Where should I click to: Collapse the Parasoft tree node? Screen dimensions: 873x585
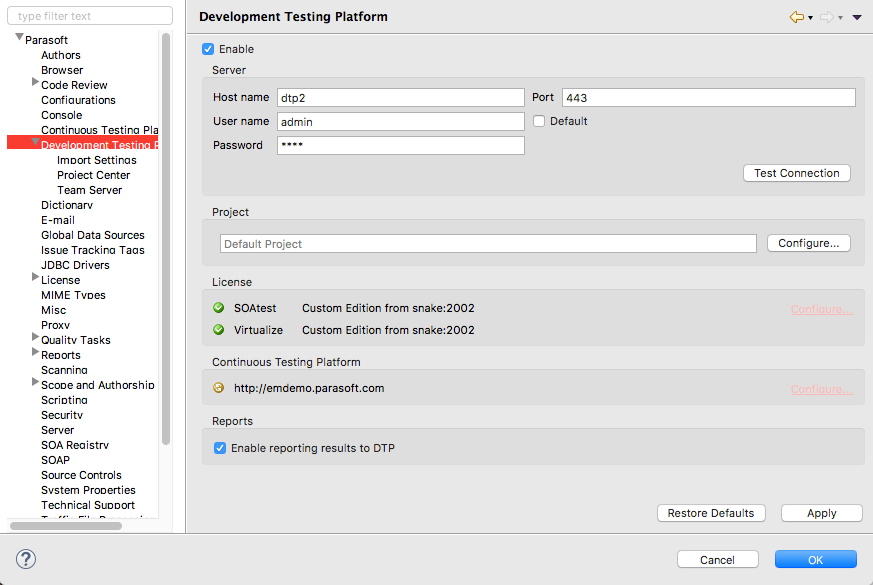(19, 37)
